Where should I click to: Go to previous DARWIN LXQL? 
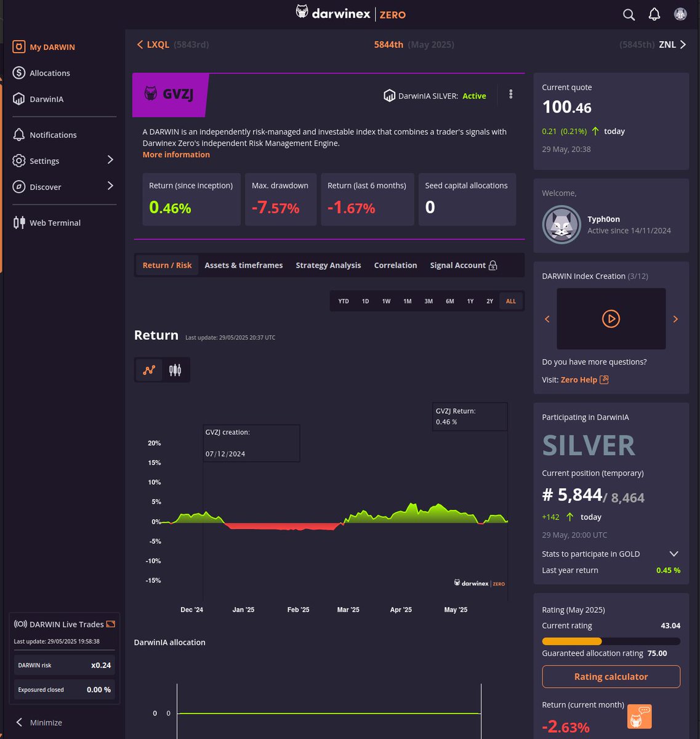click(x=153, y=44)
